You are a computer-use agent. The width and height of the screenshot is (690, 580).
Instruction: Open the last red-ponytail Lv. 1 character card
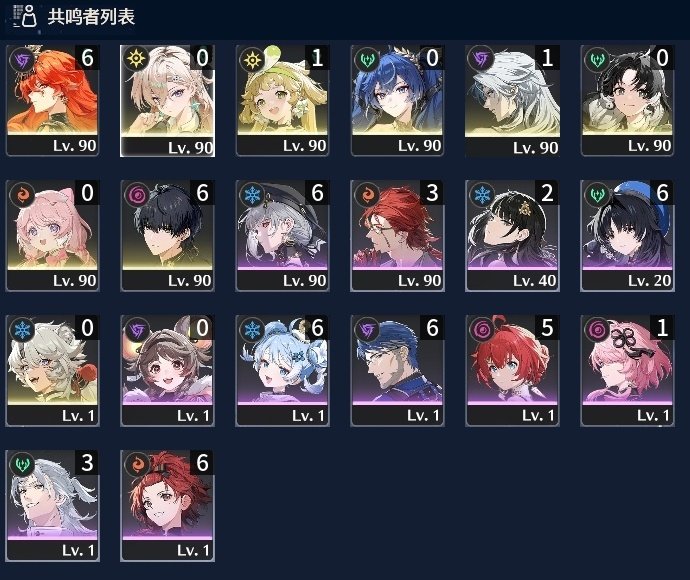pos(167,506)
